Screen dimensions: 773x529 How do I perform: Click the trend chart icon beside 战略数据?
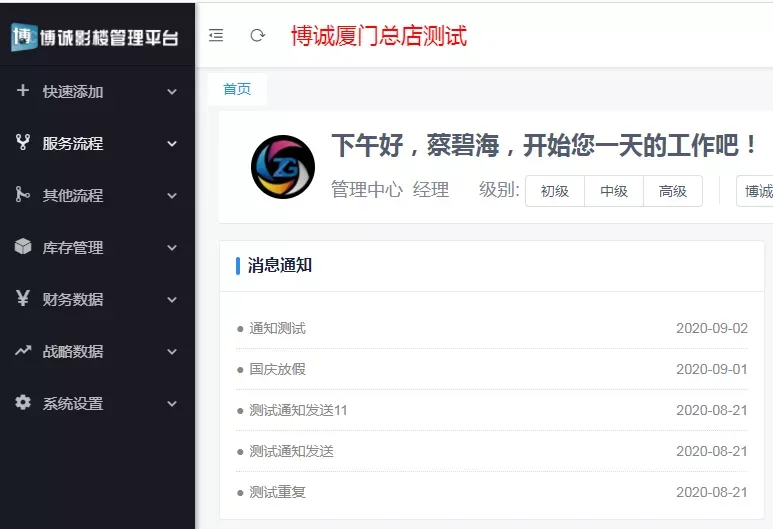pyautogui.click(x=23, y=351)
